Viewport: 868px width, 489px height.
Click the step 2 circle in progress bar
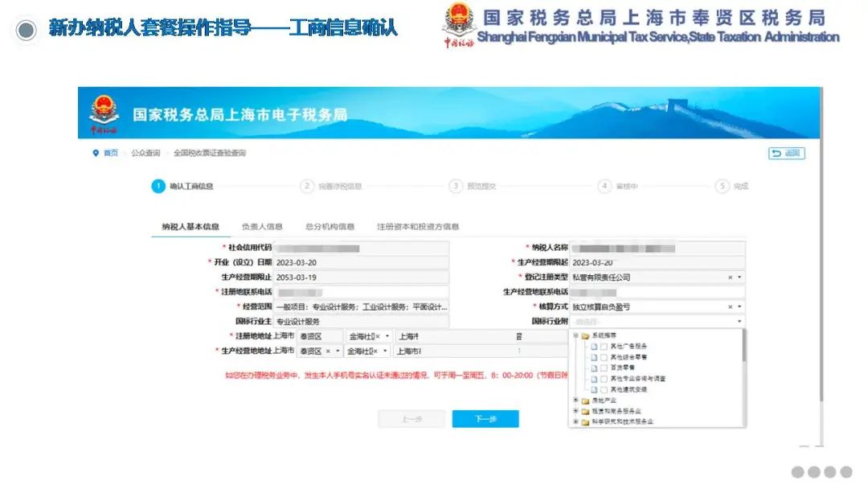[x=307, y=186]
